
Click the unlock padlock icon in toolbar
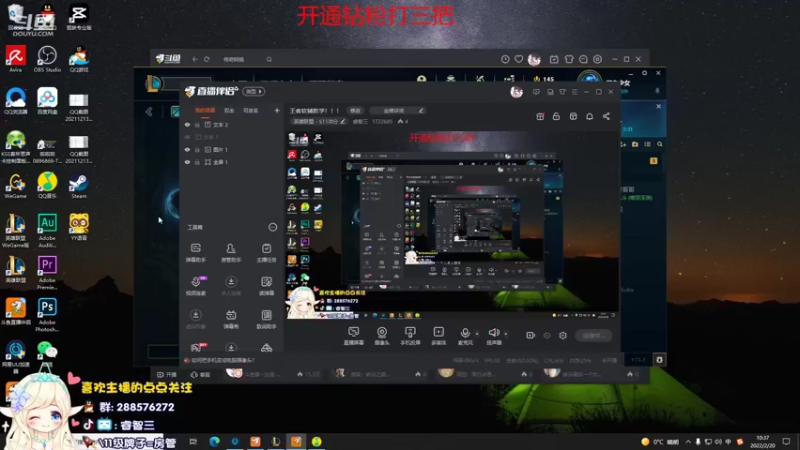coord(556,116)
